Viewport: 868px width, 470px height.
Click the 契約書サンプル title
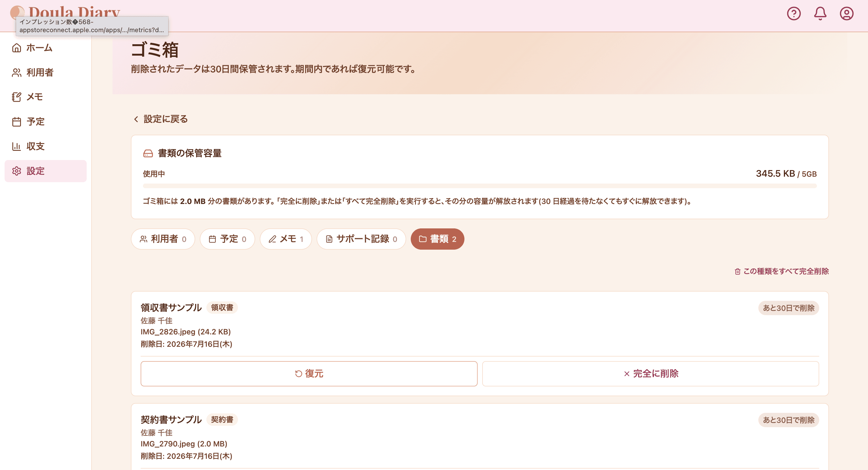point(171,419)
